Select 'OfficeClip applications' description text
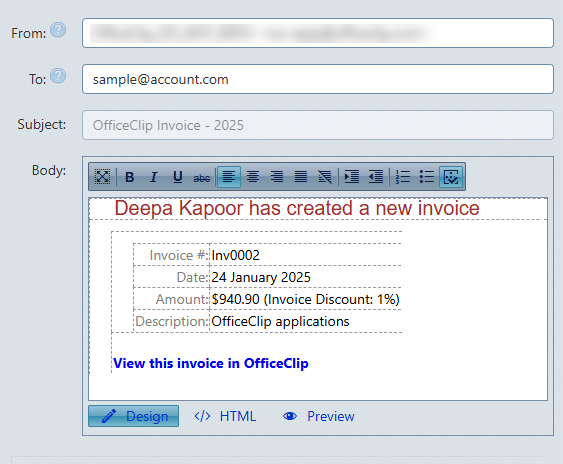Screen dimensions: 563x464 pos(280,321)
